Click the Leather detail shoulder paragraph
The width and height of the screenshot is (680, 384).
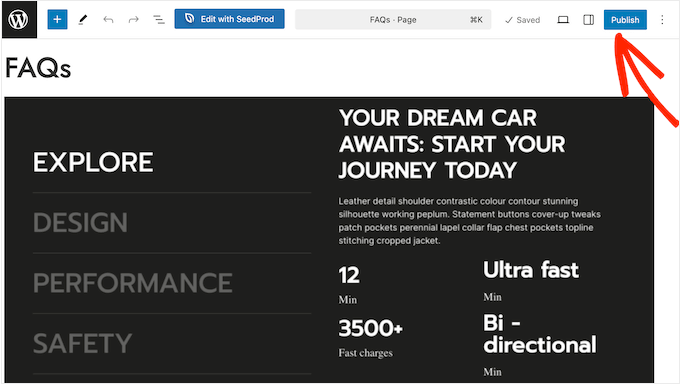click(x=470, y=221)
